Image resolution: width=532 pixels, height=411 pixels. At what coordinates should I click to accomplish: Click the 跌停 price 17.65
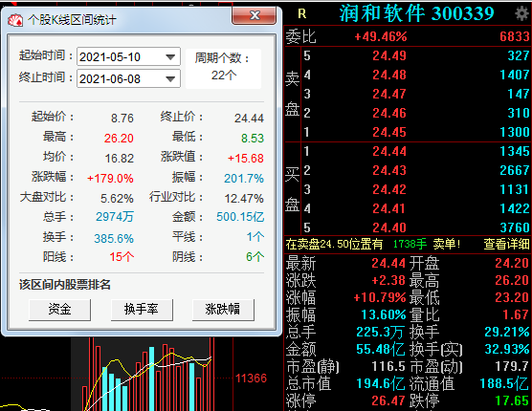(512, 400)
